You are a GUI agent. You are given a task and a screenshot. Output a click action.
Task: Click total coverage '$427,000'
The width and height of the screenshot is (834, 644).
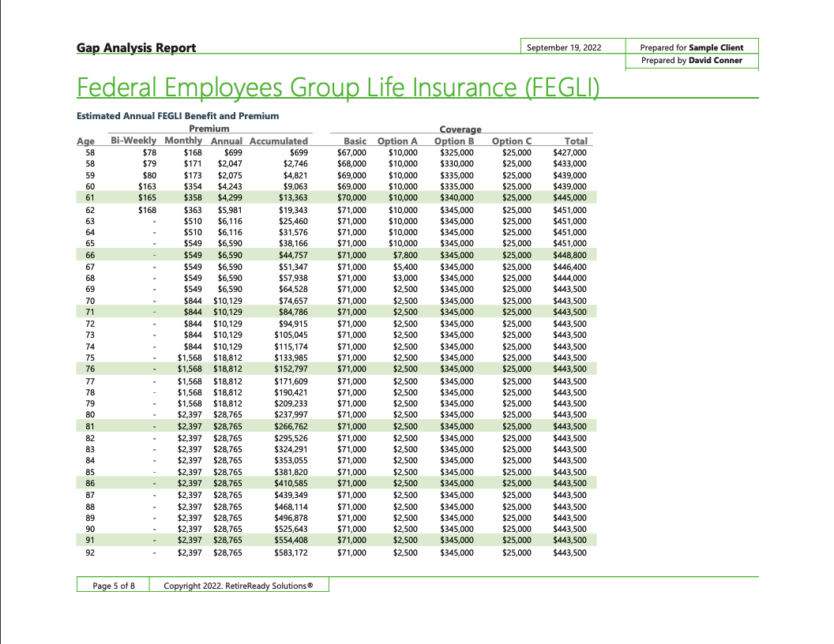pos(569,152)
